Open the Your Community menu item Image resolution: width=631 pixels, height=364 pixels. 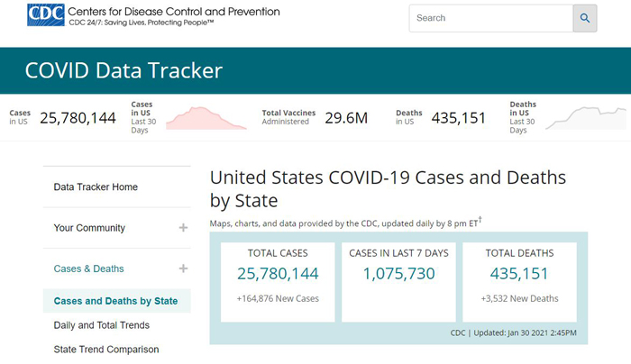pyautogui.click(x=89, y=228)
